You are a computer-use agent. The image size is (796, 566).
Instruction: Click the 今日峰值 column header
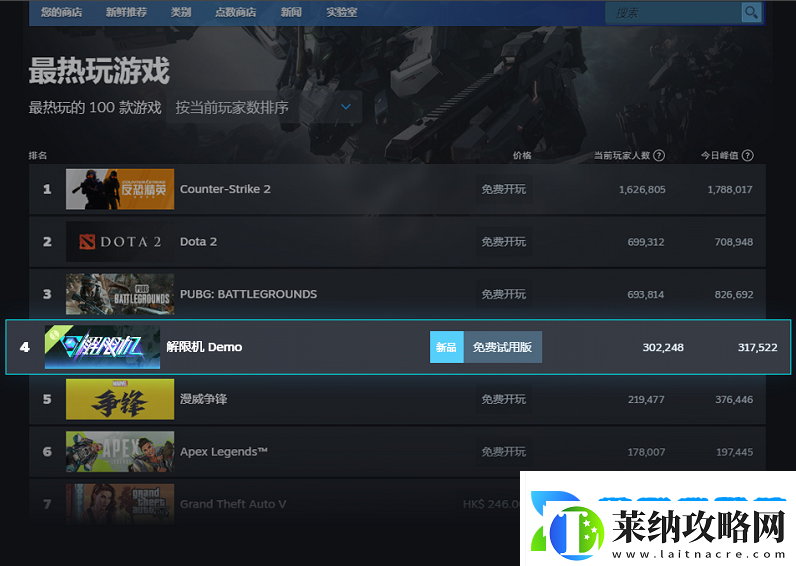719,155
